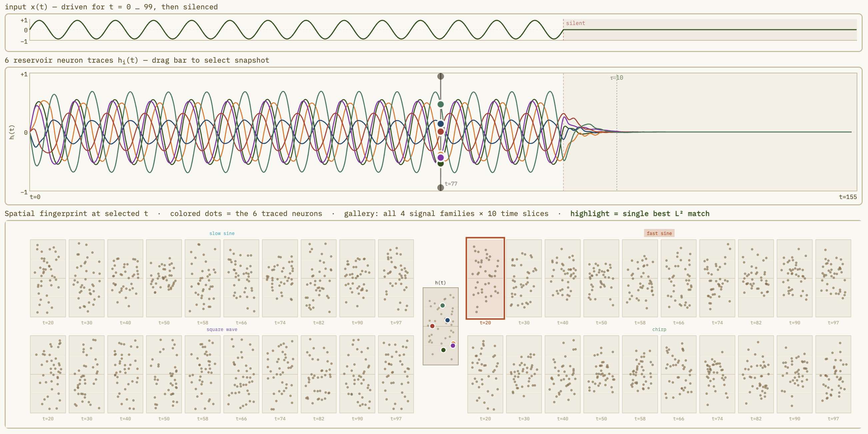Screen dimensions: 868x434
Task: Click the t=77 label under the drag bar
Action: coord(451,184)
